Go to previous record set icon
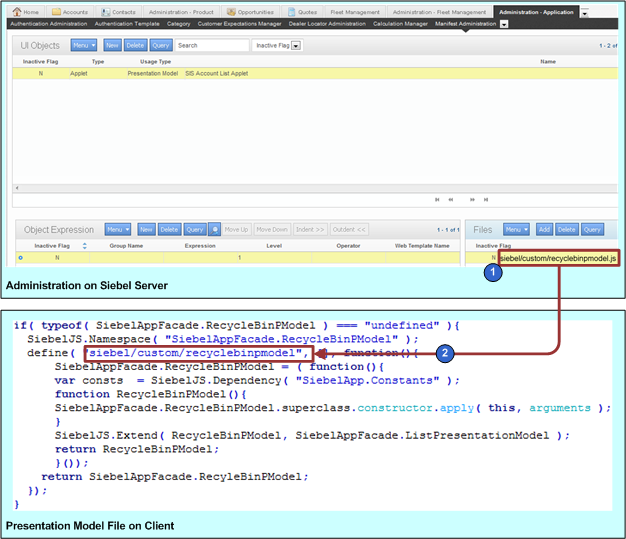The image size is (626, 539). click(451, 199)
